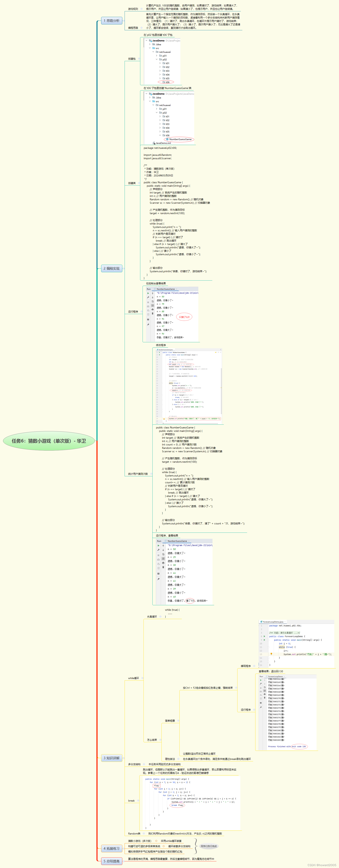Select the '2 编程实现' main topic
This screenshot has width=339, height=868.
[111, 269]
